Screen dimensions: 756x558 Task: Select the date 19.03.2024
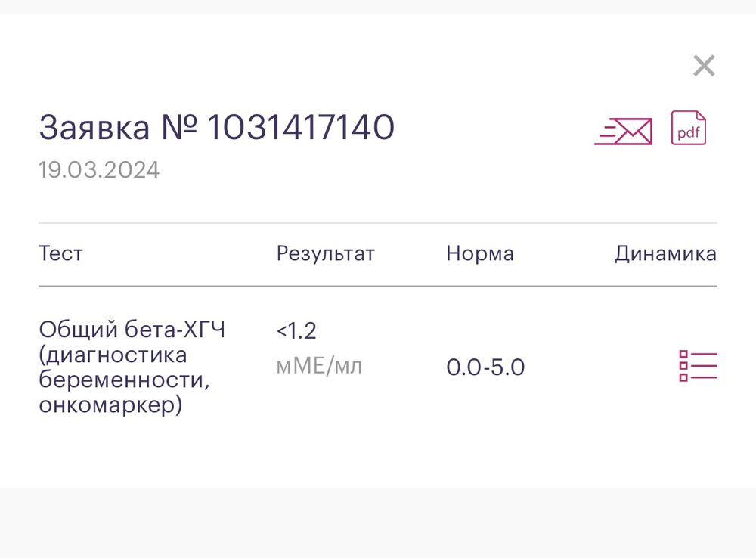pyautogui.click(x=99, y=169)
